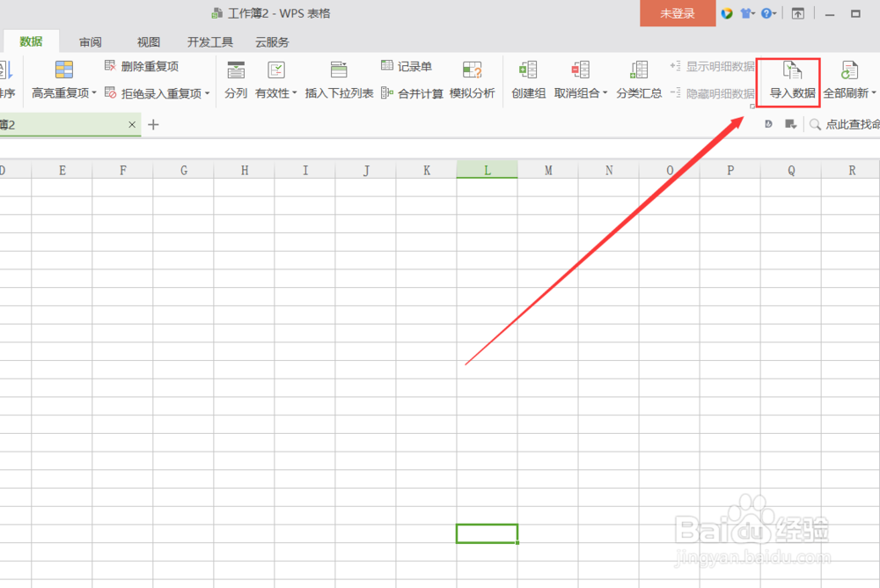Viewport: 880px width, 588px height.
Task: Click Text to Columns (分列) icon
Action: pos(236,70)
